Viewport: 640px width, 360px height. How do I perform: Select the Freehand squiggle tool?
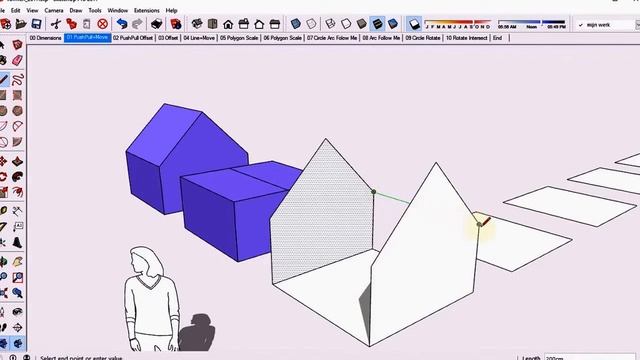coord(17,79)
